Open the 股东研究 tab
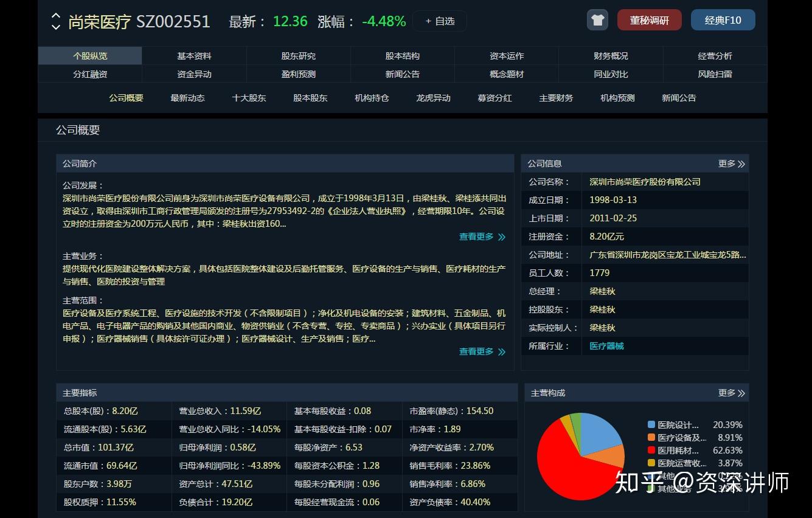 pyautogui.click(x=298, y=56)
